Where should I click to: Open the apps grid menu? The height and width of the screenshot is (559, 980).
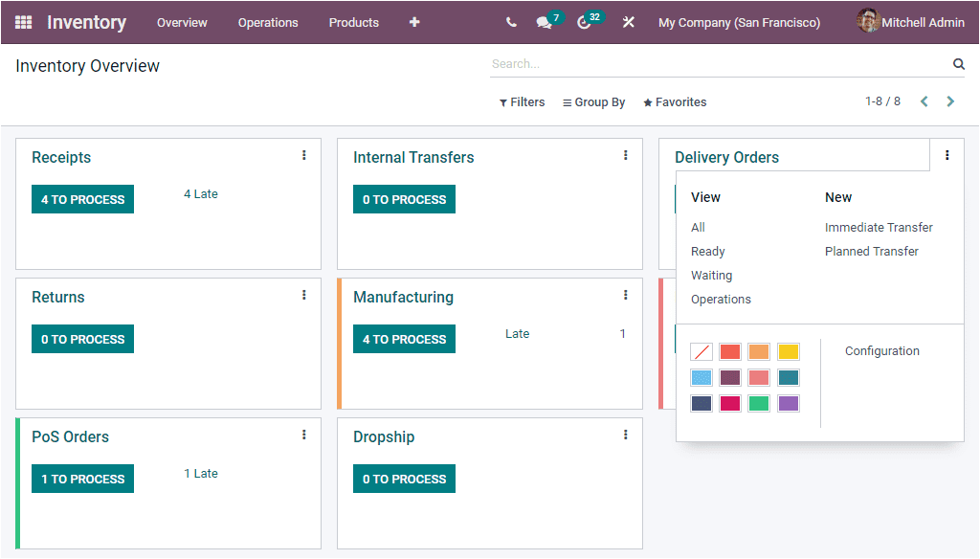coord(23,22)
